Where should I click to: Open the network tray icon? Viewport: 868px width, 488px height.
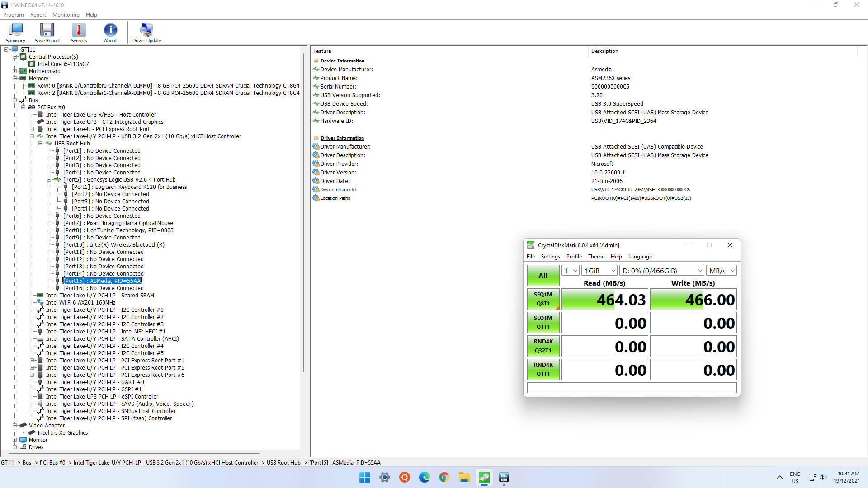(x=812, y=477)
